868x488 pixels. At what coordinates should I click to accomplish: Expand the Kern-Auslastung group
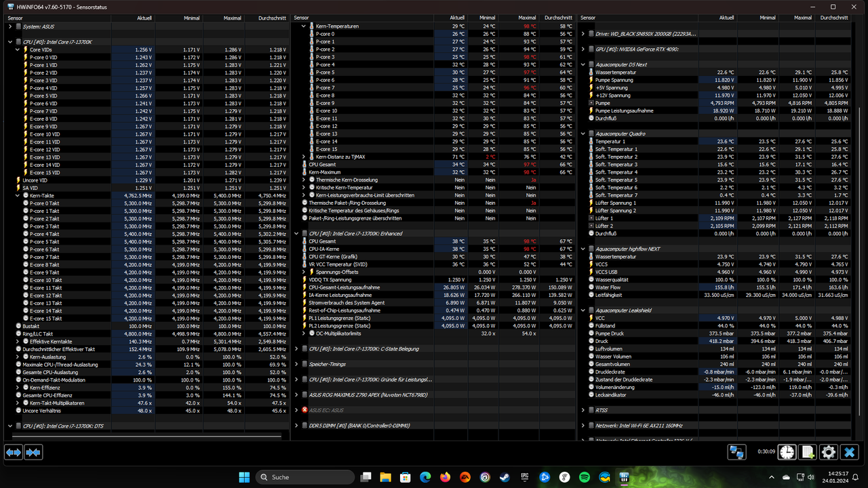coord(18,357)
